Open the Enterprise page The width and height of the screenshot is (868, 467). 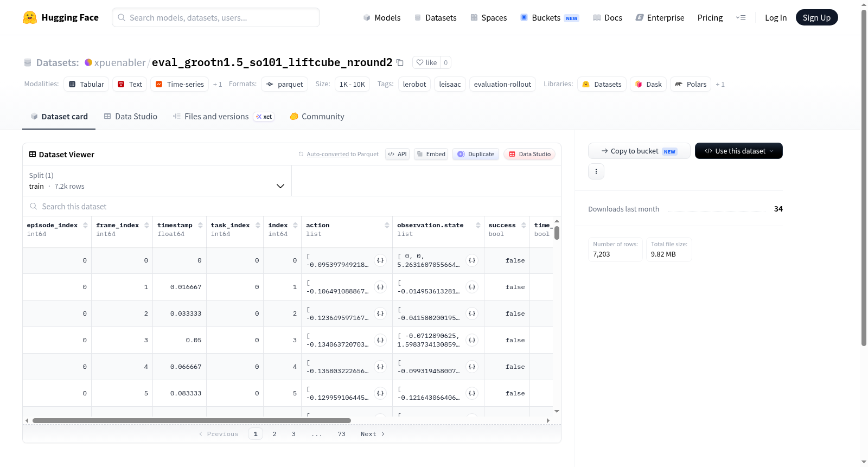[x=660, y=17]
